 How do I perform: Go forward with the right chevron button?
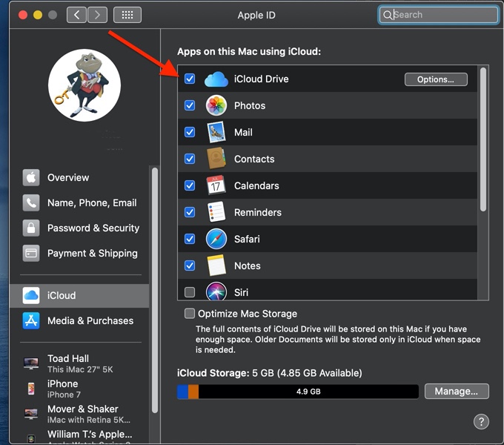97,15
